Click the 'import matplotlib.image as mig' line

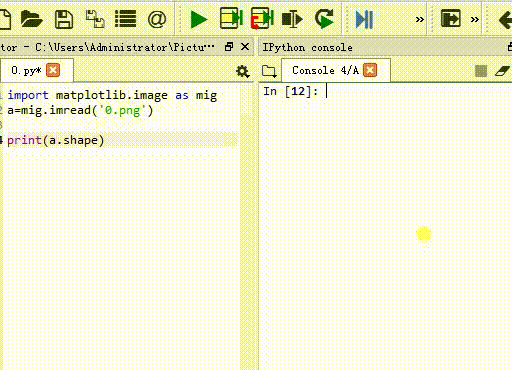[x=112, y=95]
